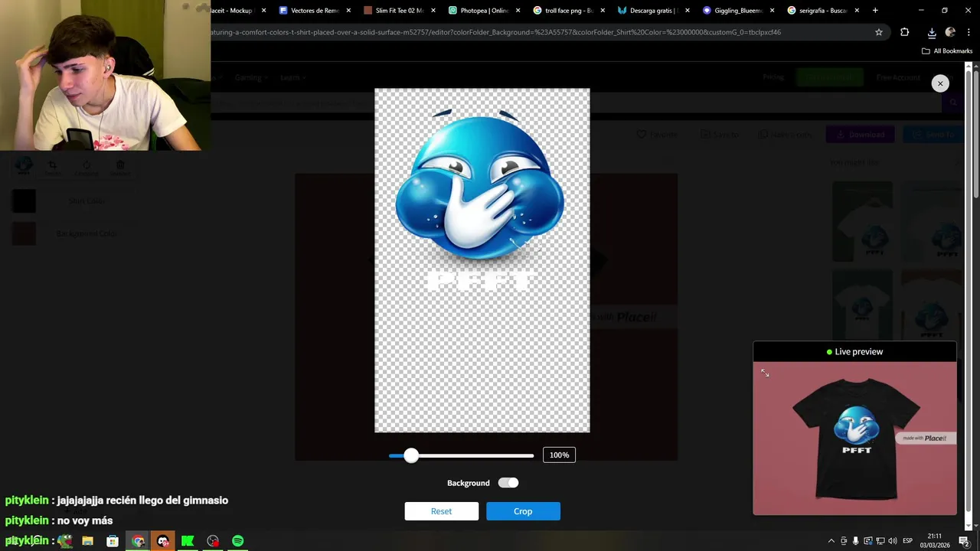Click the dimmed Background Color swatch
Image resolution: width=980 pixels, height=551 pixels.
pos(24,233)
